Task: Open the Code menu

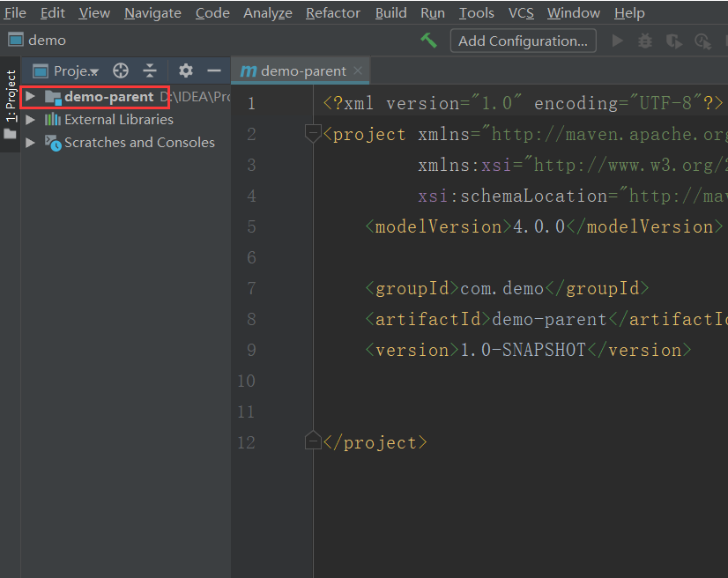Action: point(212,13)
